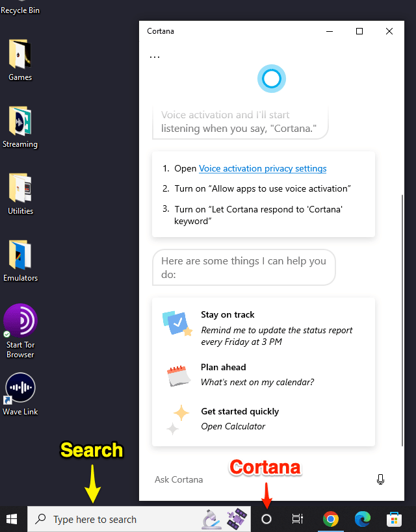
Task: Click the Stay on track checkmark icon
Action: pos(177,323)
